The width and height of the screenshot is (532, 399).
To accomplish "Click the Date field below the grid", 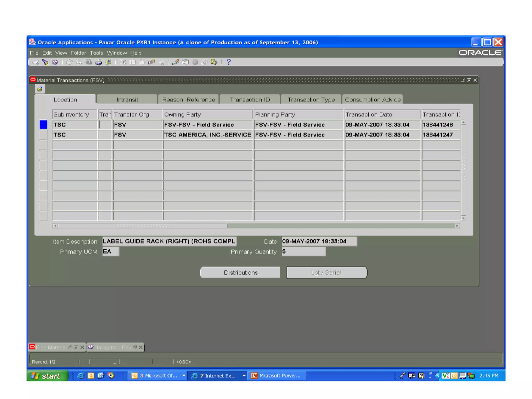I will (x=319, y=241).
